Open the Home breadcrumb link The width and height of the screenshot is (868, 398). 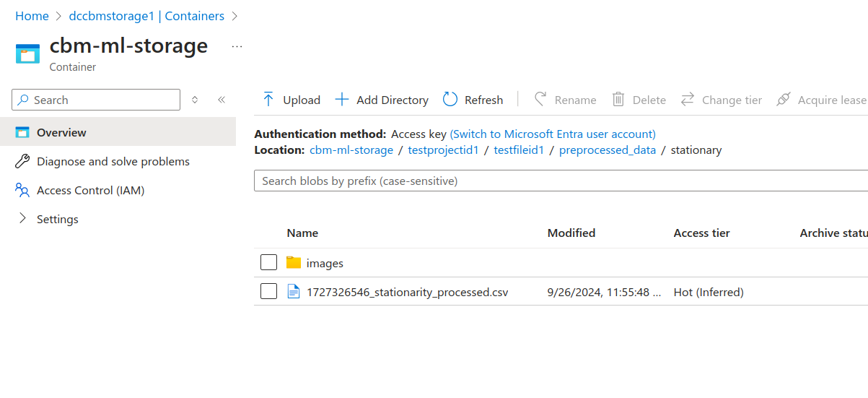[32, 16]
